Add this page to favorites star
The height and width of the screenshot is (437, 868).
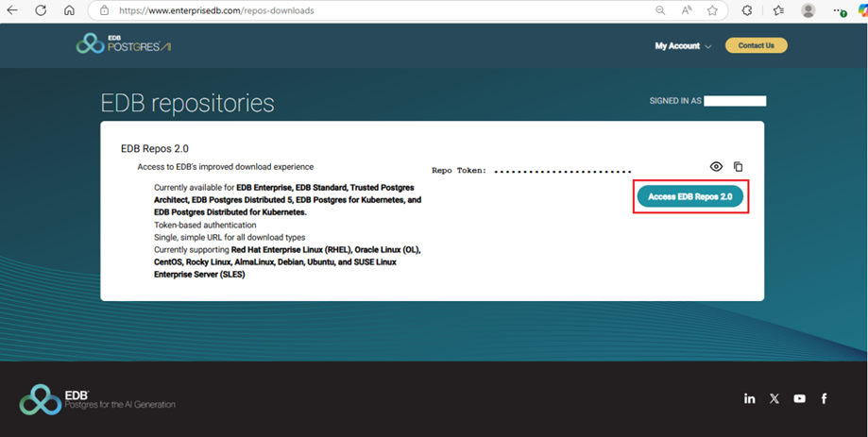(x=712, y=10)
